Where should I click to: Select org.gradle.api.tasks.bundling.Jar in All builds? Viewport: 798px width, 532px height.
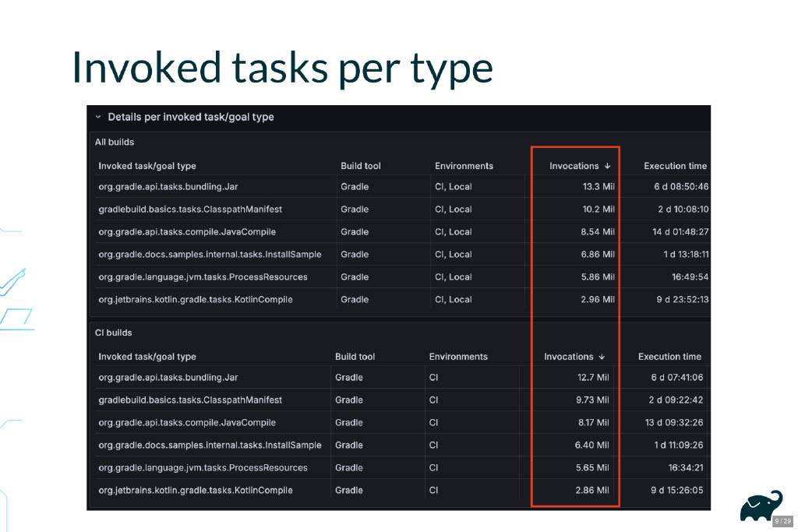(168, 187)
